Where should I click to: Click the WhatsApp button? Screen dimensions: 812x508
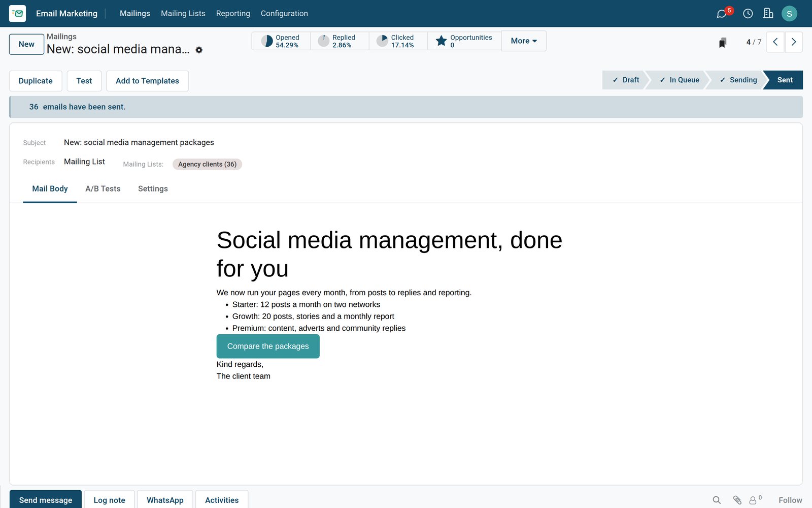[x=165, y=500]
